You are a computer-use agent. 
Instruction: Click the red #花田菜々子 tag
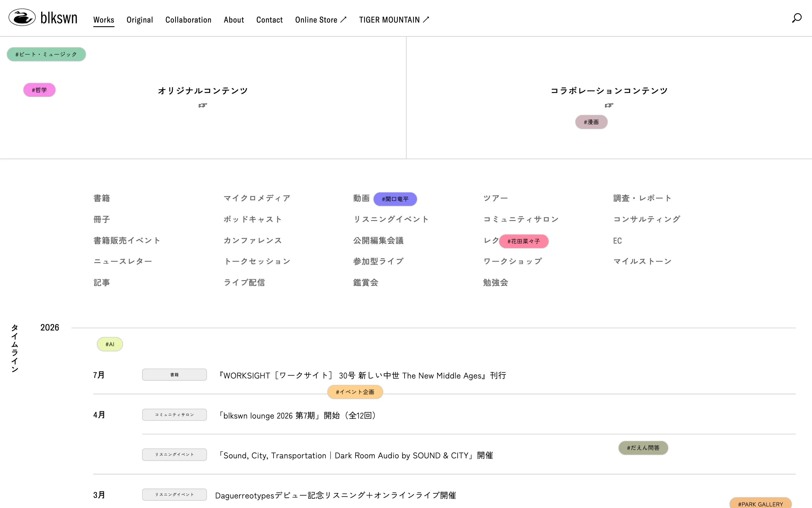pos(524,241)
